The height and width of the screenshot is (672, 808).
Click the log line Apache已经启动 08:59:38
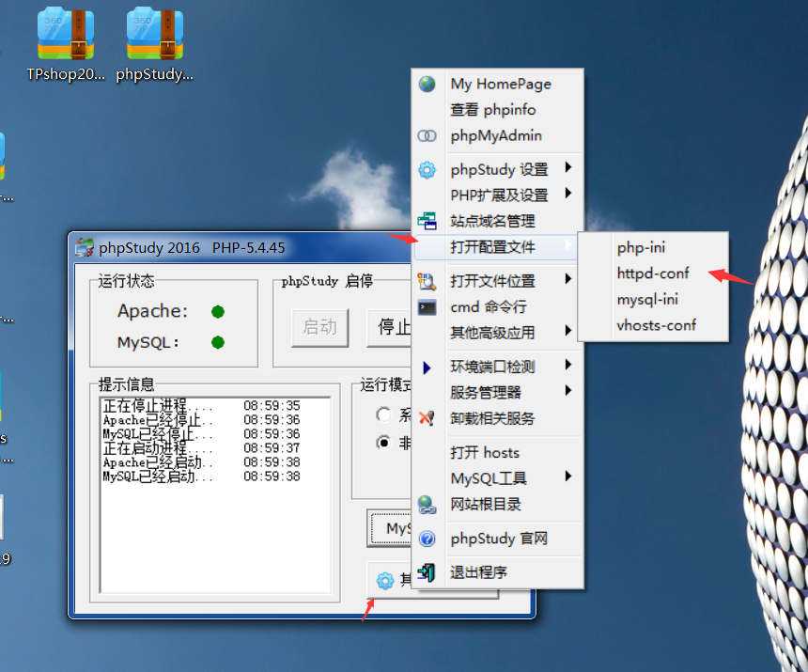coord(201,462)
